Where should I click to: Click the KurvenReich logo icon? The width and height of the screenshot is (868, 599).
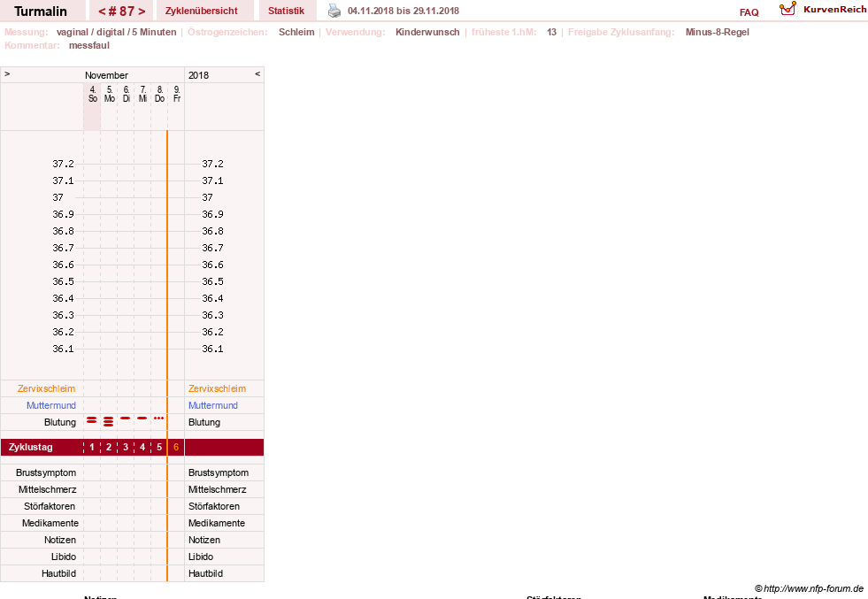pos(787,9)
